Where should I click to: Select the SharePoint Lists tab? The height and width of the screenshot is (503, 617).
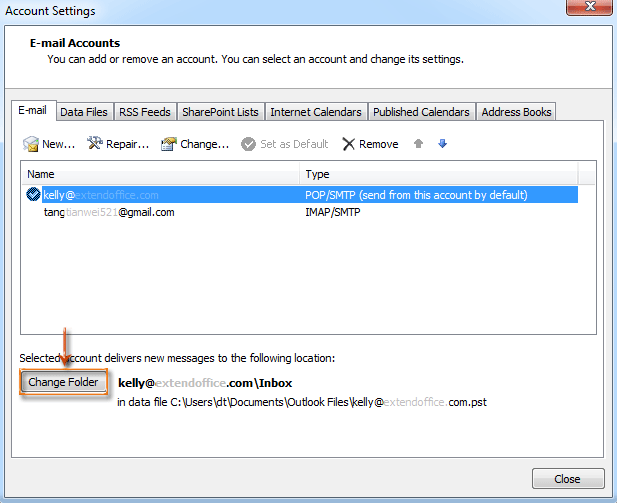tap(220, 112)
